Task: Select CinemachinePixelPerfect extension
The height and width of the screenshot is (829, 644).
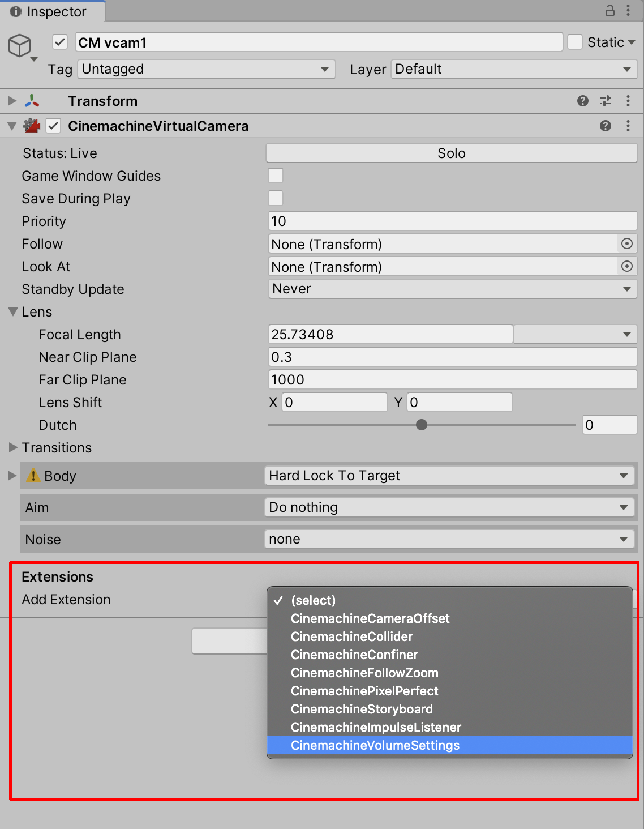Action: pos(450,691)
